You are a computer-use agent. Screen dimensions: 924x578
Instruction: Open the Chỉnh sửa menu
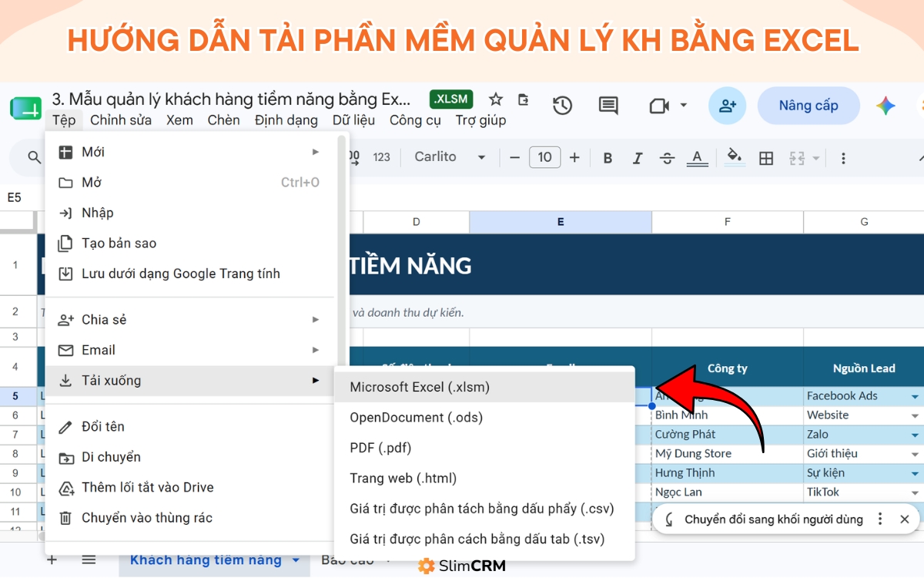click(x=121, y=120)
